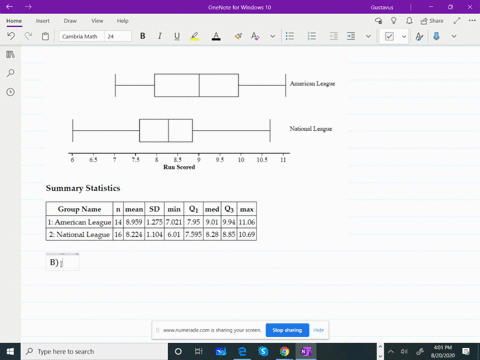Open the clipboard paste icon

click(x=45, y=36)
